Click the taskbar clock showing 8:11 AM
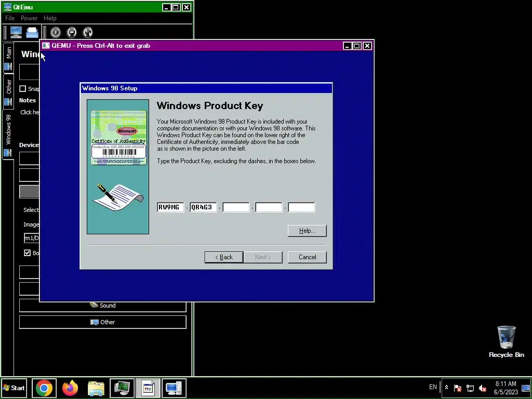This screenshot has height=399, width=532. tap(506, 388)
